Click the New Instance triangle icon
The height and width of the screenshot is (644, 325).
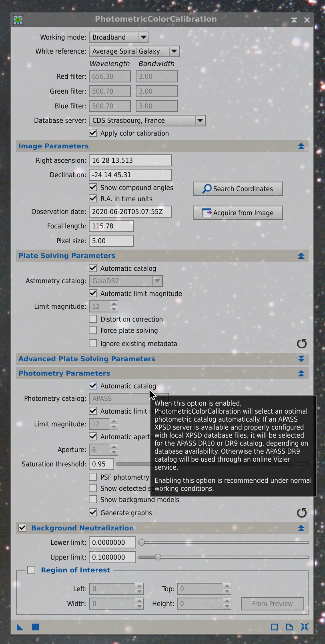tap(20, 627)
